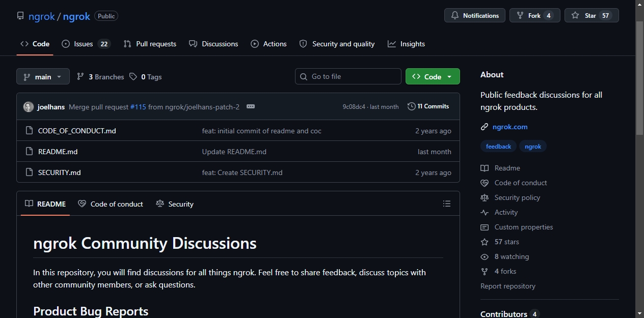Focus the Go to file search field
644x318 pixels.
pos(348,76)
